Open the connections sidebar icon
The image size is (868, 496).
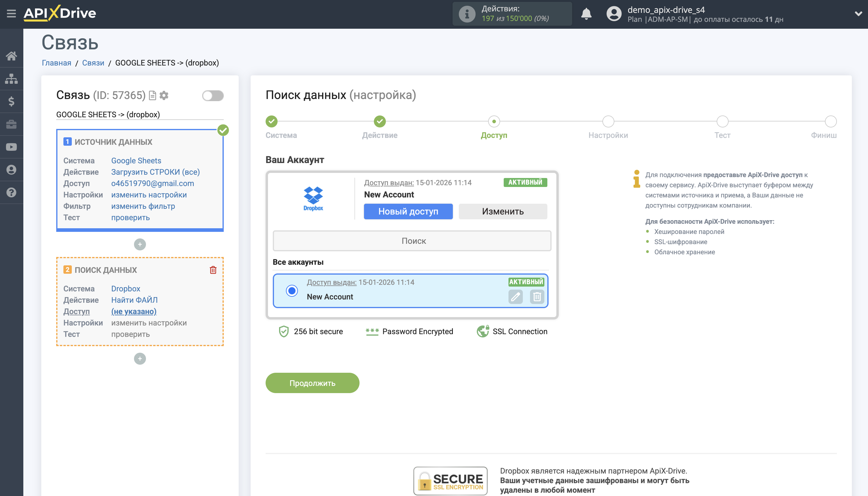coord(11,78)
